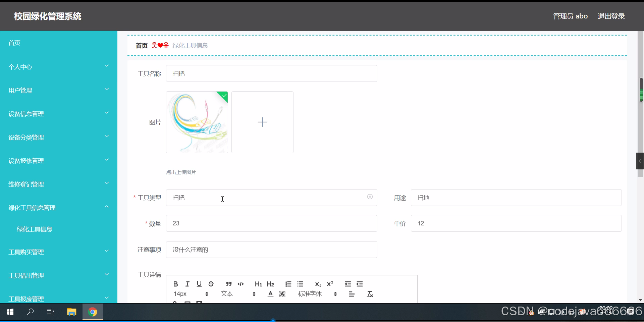644x322 pixels.
Task: Open the text background color picker
Action: pyautogui.click(x=282, y=294)
